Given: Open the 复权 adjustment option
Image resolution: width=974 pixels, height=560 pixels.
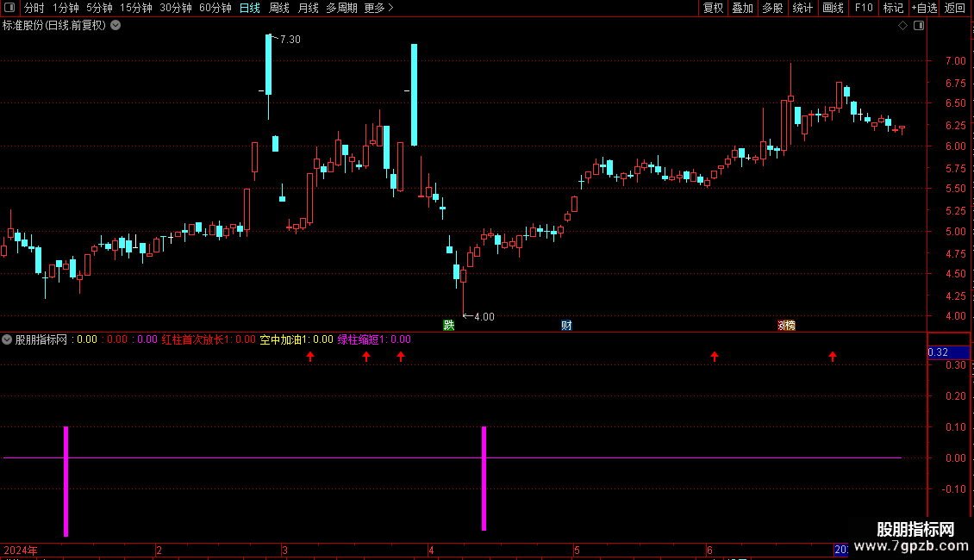Looking at the screenshot, I should coord(713,8).
